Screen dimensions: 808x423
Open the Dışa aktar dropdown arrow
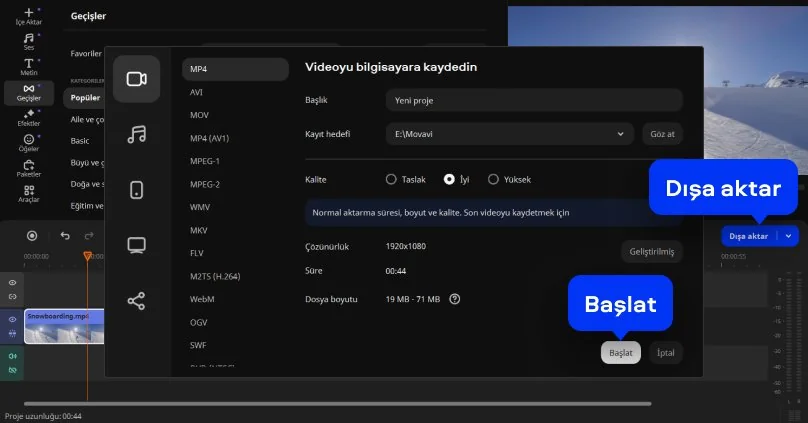tap(788, 236)
